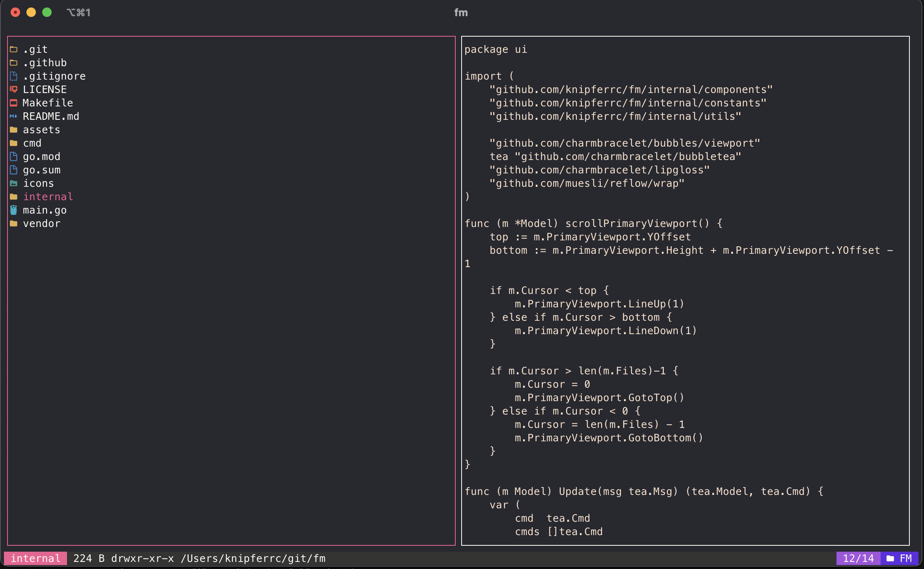Click the fm window title
The width and height of the screenshot is (924, 569).
point(461,13)
